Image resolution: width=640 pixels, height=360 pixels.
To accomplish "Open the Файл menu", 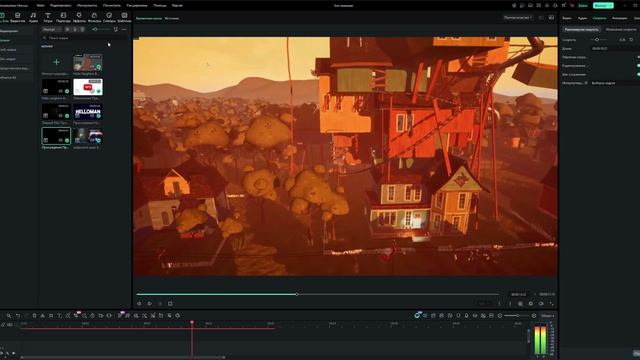I will [x=41, y=6].
